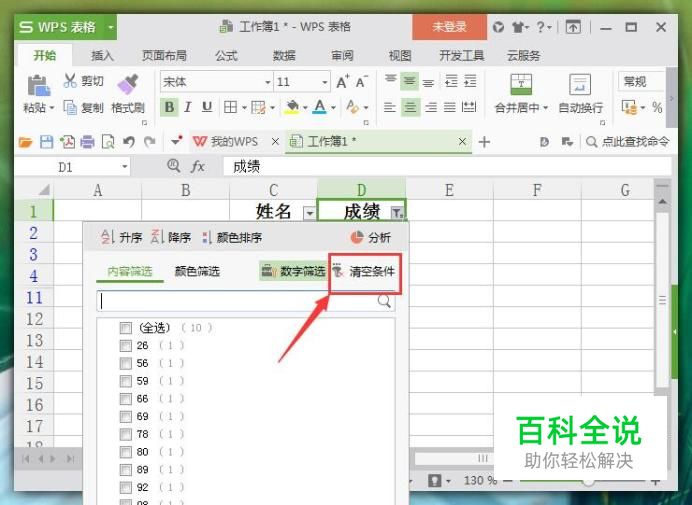Expand the Name Box dropdown arrow
This screenshot has height=505, width=692.
[125, 167]
